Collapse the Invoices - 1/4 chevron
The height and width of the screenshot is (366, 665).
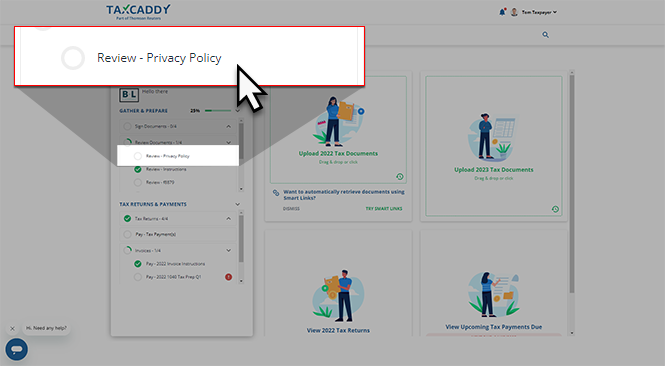coord(228,250)
